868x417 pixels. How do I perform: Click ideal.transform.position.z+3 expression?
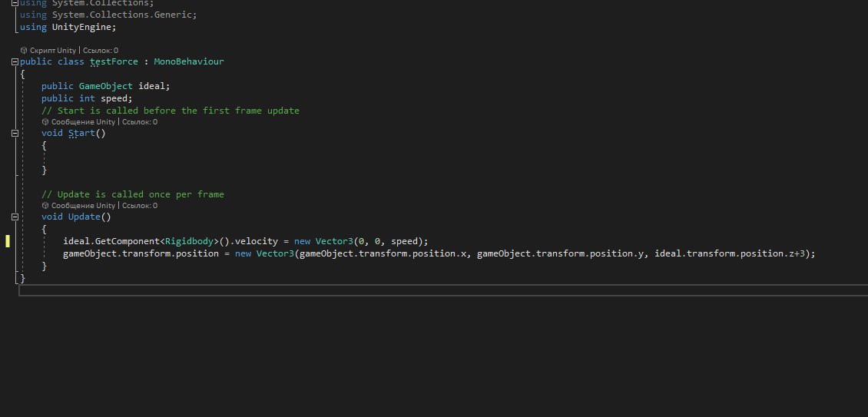click(x=730, y=253)
